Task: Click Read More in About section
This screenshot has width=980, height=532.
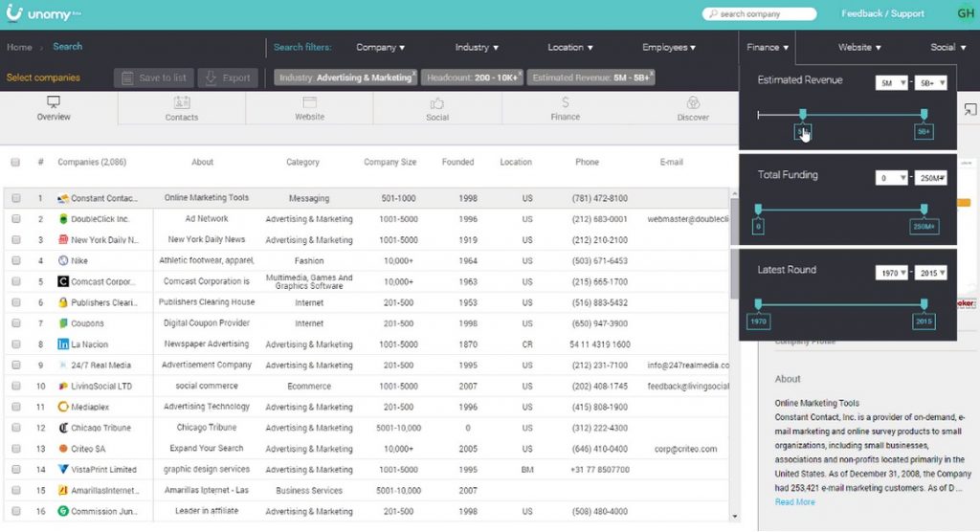Action: [x=794, y=502]
